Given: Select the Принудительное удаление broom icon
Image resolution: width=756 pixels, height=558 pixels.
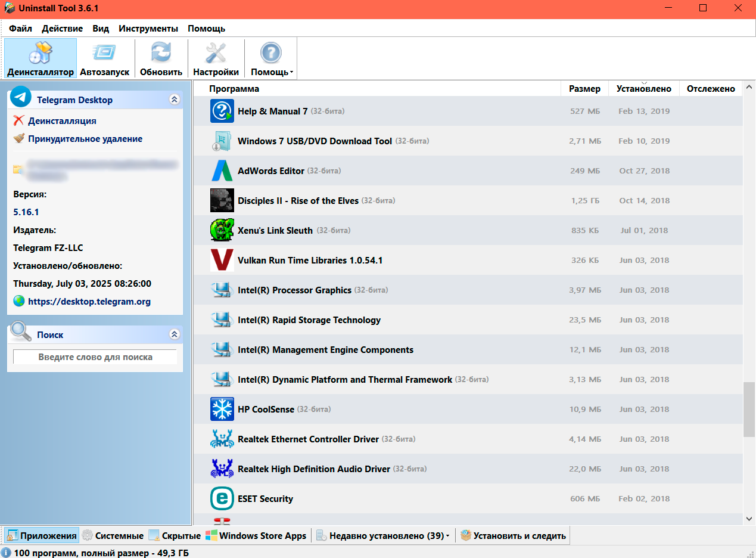Looking at the screenshot, I should tap(17, 138).
